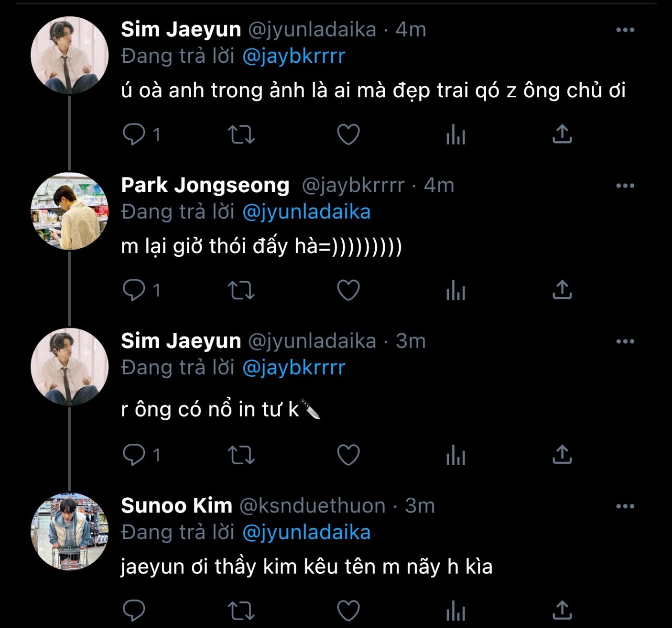Viewport: 672px width, 628px height.
Task: Open Park Jongseong's display name profile
Action: point(205,185)
